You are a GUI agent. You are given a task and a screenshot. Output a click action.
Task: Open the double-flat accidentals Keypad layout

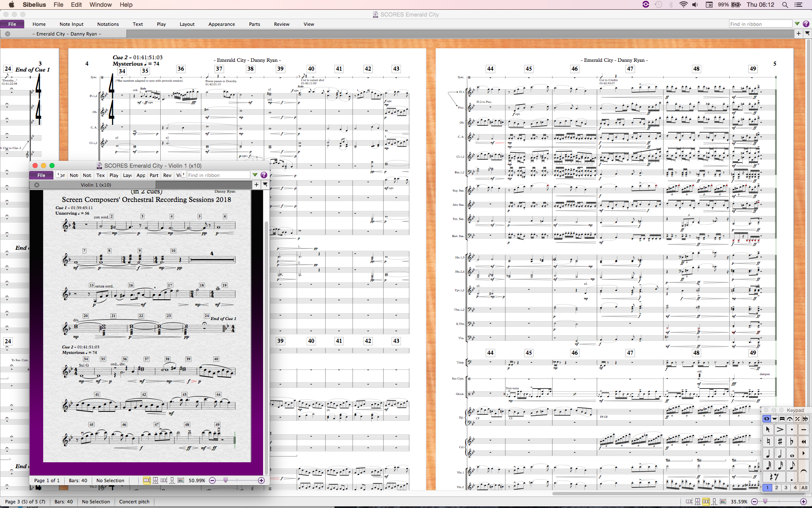[805, 419]
